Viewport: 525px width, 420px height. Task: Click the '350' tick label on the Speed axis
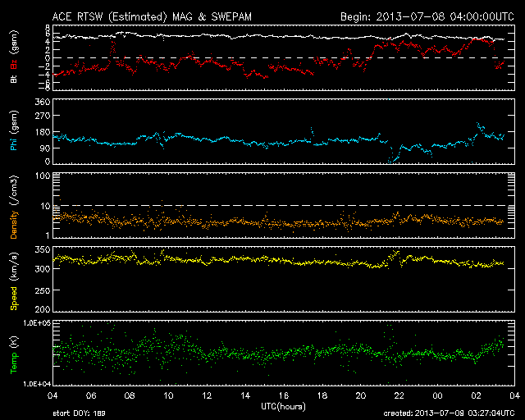click(x=43, y=250)
